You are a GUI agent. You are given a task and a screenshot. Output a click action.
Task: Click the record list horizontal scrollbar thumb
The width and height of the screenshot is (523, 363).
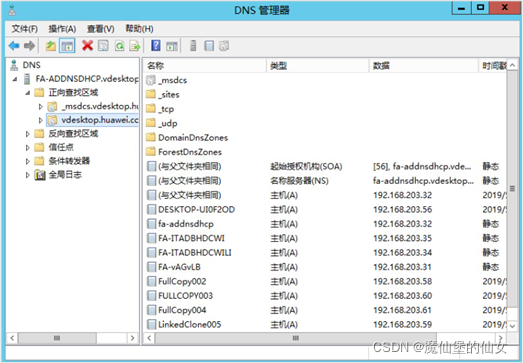tap(296, 338)
